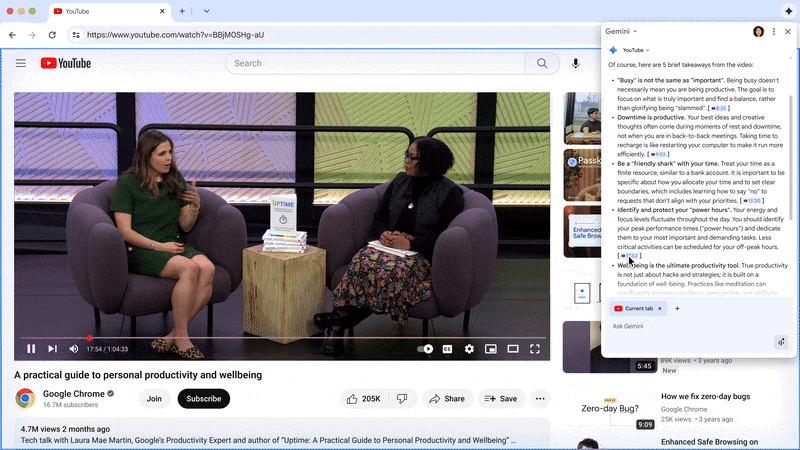Subscribe to the Google Chrome channel
This screenshot has height=450, width=800.
(203, 398)
